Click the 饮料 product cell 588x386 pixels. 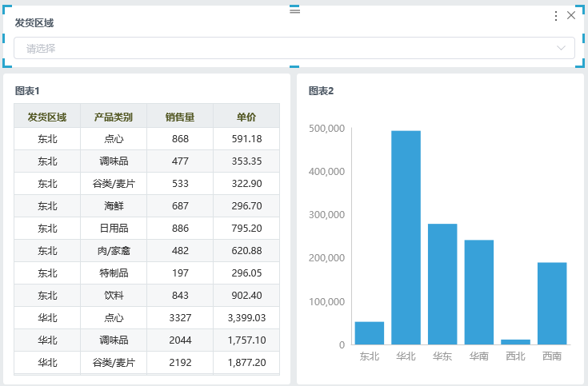[114, 296]
